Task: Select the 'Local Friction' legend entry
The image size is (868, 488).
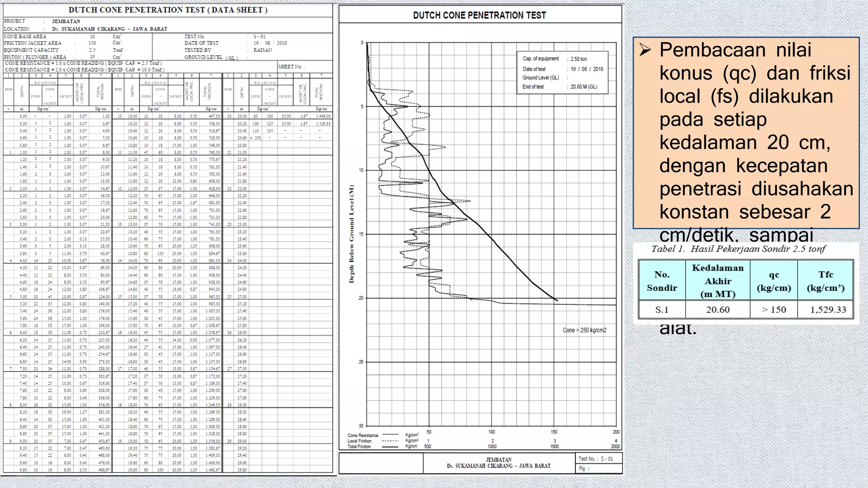Action: click(x=359, y=441)
